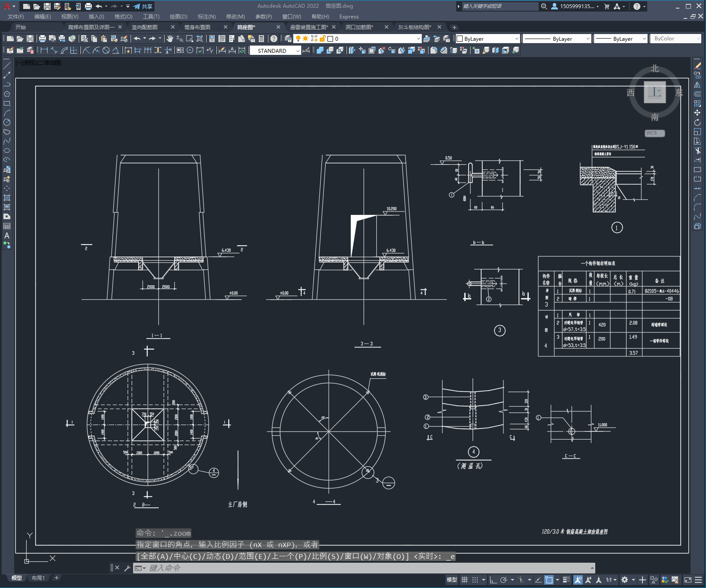Image resolution: width=706 pixels, height=588 pixels.
Task: Click the Clean Screen icon in status bar
Action: [688, 580]
